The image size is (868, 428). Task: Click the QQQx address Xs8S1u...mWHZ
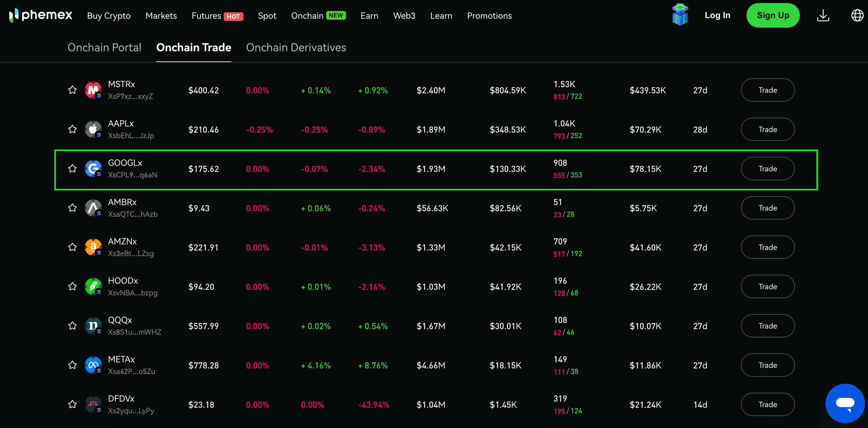(134, 332)
